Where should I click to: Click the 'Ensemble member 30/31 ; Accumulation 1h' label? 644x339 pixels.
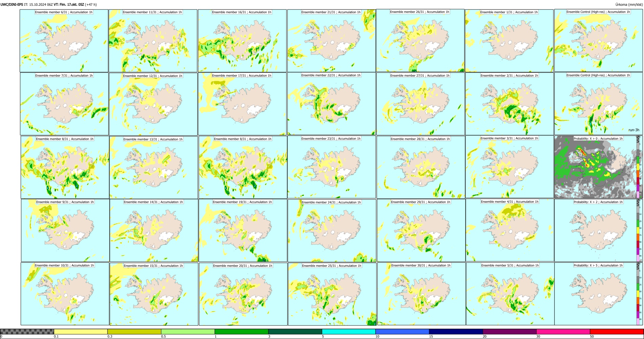tap(421, 265)
